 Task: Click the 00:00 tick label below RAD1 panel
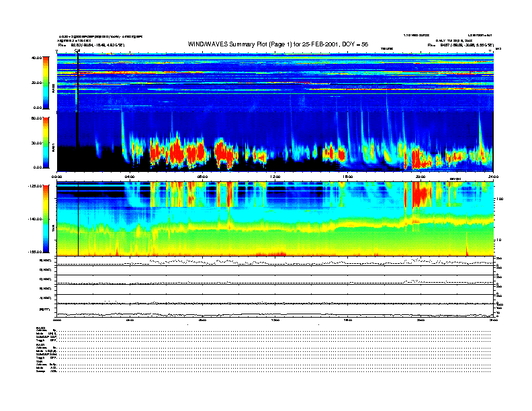pyautogui.click(x=56, y=177)
